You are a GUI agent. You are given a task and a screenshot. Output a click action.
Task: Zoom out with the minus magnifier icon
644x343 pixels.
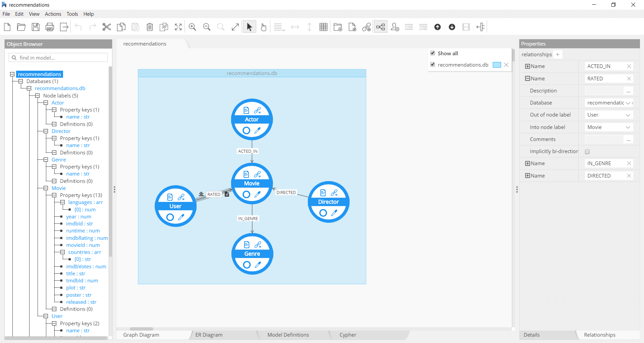(207, 27)
